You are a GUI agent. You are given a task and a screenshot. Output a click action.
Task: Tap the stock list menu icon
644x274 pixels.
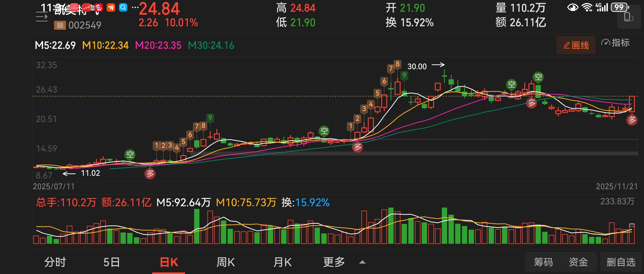pos(42,17)
